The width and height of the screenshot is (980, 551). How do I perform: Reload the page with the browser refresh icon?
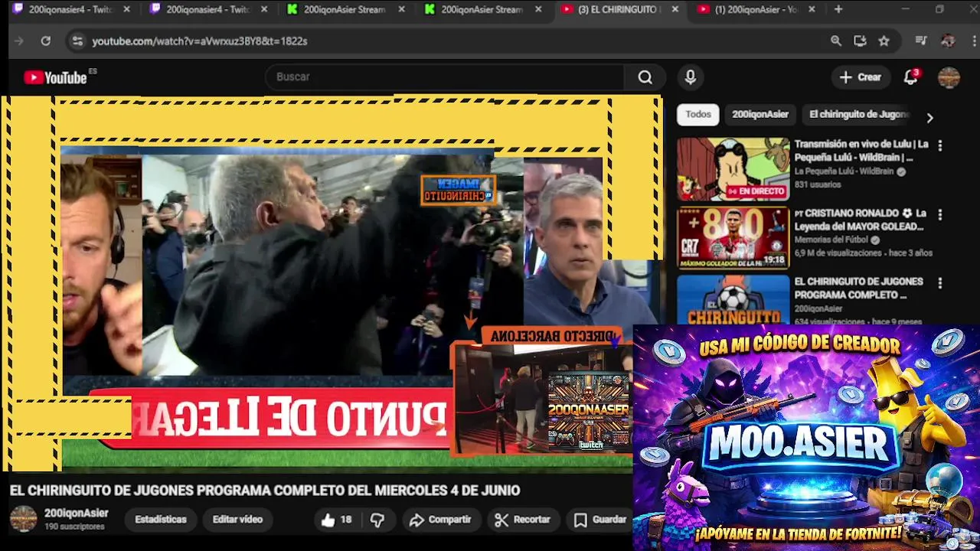pyautogui.click(x=46, y=41)
